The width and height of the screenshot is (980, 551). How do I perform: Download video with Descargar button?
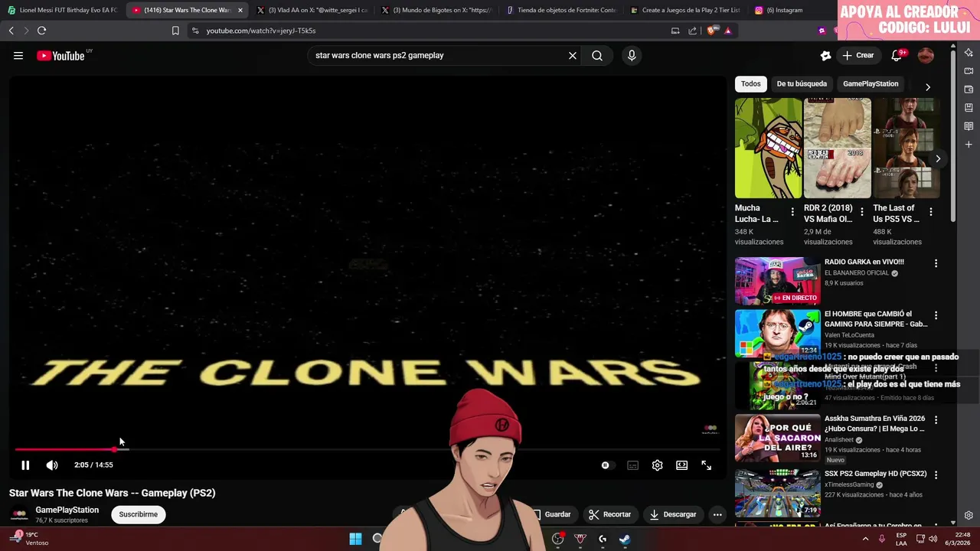pos(673,514)
